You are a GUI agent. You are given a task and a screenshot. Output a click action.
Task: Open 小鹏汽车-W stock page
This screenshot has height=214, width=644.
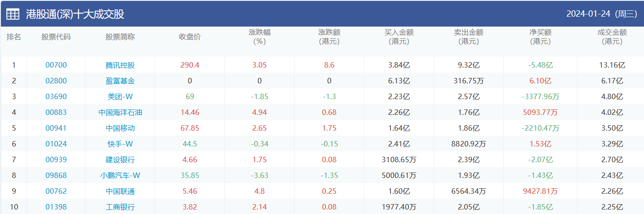(x=120, y=176)
